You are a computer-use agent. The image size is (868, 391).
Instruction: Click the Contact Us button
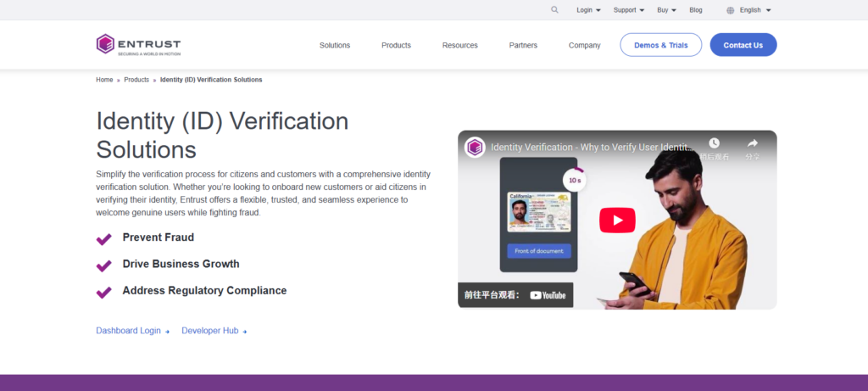[743, 45]
